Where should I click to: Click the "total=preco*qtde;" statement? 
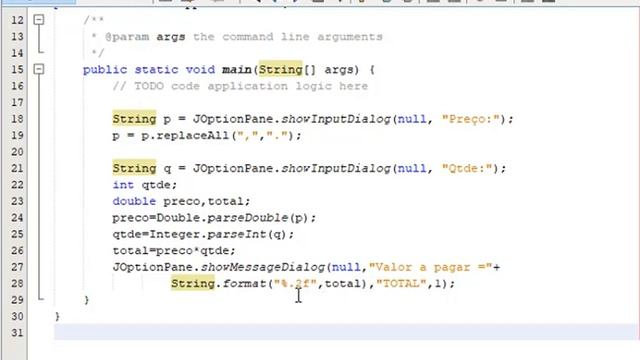[x=174, y=251]
